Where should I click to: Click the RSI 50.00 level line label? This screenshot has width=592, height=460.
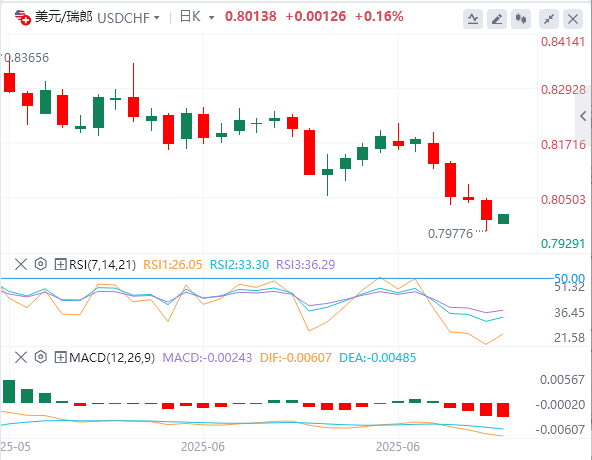pos(569,279)
